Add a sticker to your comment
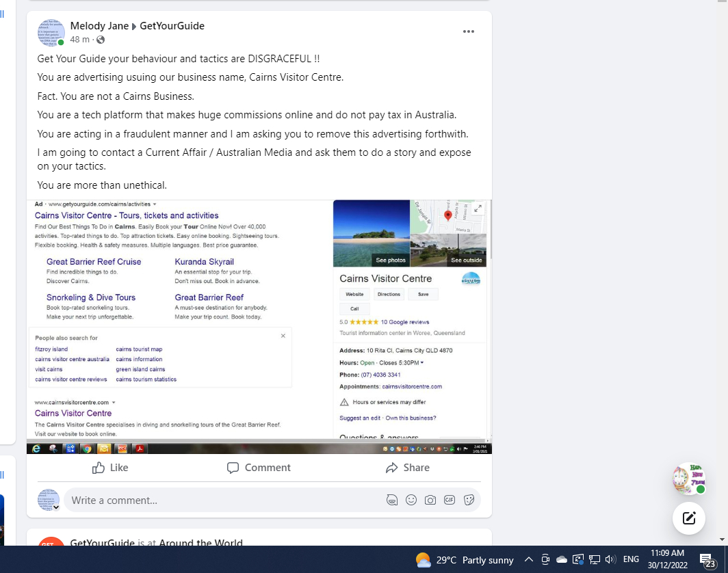Viewport: 728px width, 573px height. click(x=469, y=500)
